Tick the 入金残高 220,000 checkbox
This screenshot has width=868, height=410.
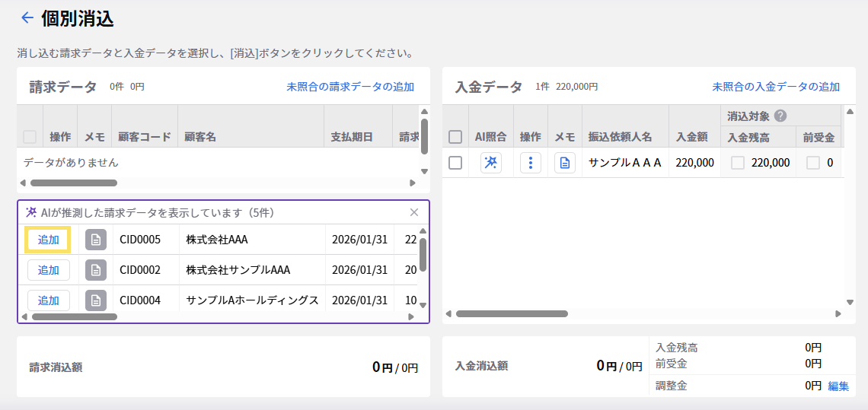click(738, 163)
